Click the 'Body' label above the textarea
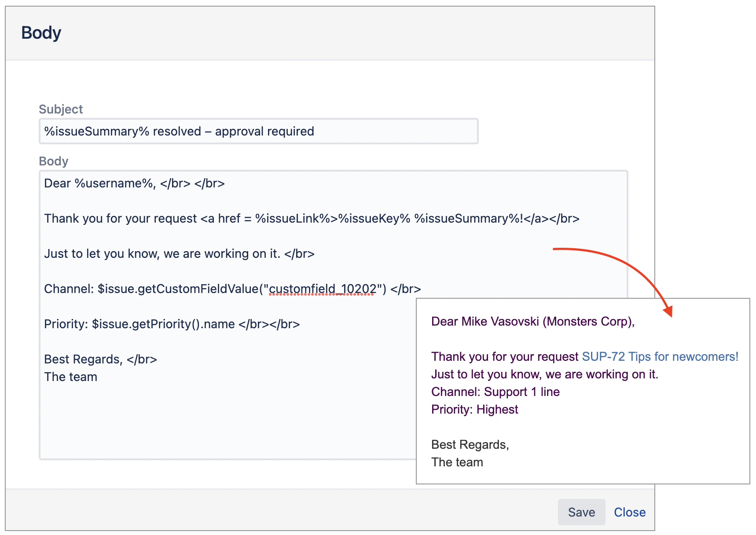The height and width of the screenshot is (535, 756). click(x=53, y=161)
